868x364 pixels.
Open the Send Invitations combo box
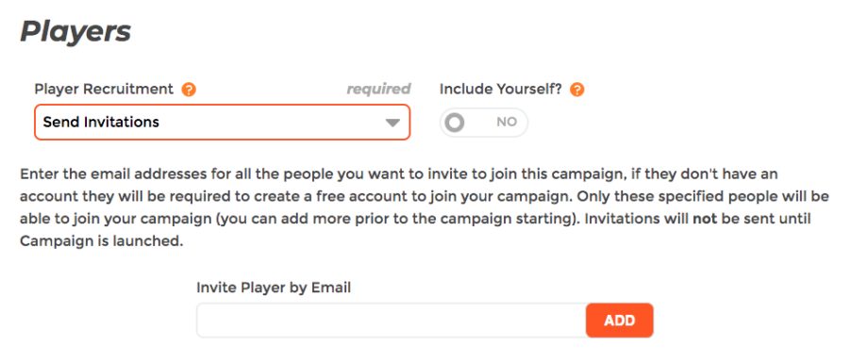pyautogui.click(x=222, y=123)
